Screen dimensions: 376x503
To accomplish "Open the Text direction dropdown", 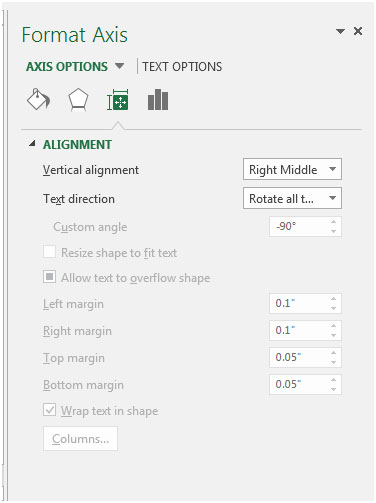I will tap(292, 198).
